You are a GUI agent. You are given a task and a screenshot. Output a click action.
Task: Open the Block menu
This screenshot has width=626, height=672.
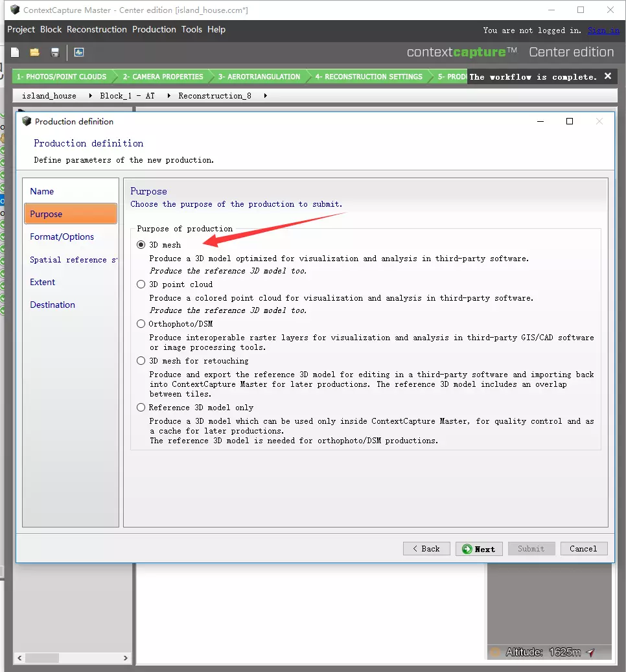(51, 30)
